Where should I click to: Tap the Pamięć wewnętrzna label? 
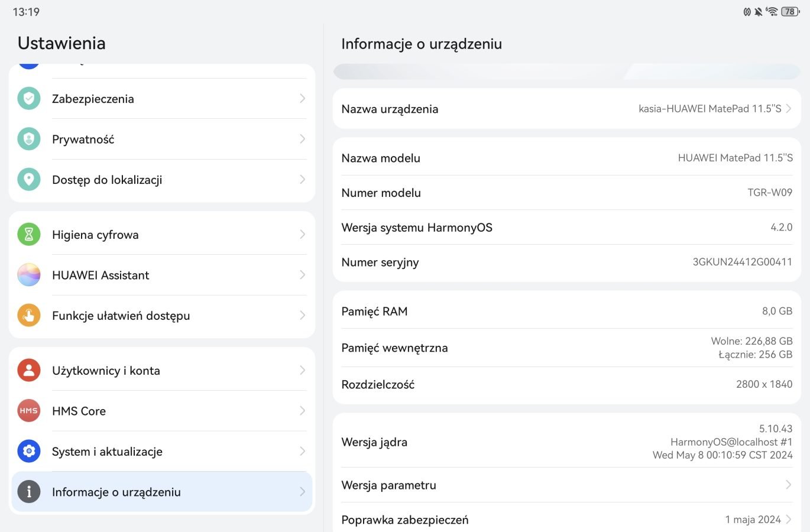tap(394, 348)
